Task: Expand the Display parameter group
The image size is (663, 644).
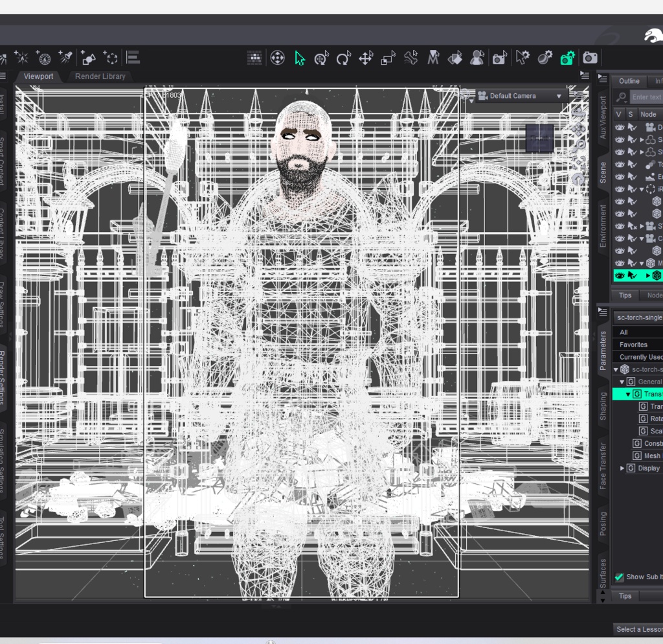Action: click(622, 468)
